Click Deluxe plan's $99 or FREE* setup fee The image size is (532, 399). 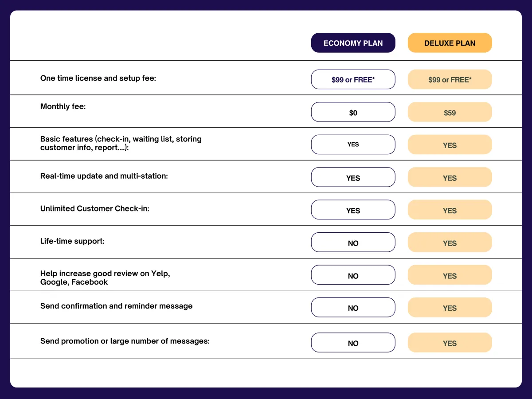tap(450, 80)
